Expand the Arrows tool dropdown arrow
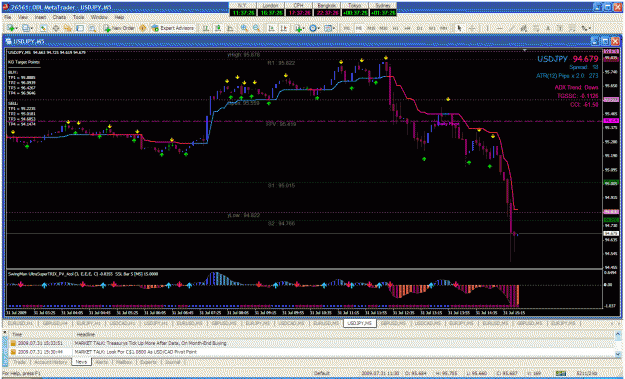 (x=590, y=28)
